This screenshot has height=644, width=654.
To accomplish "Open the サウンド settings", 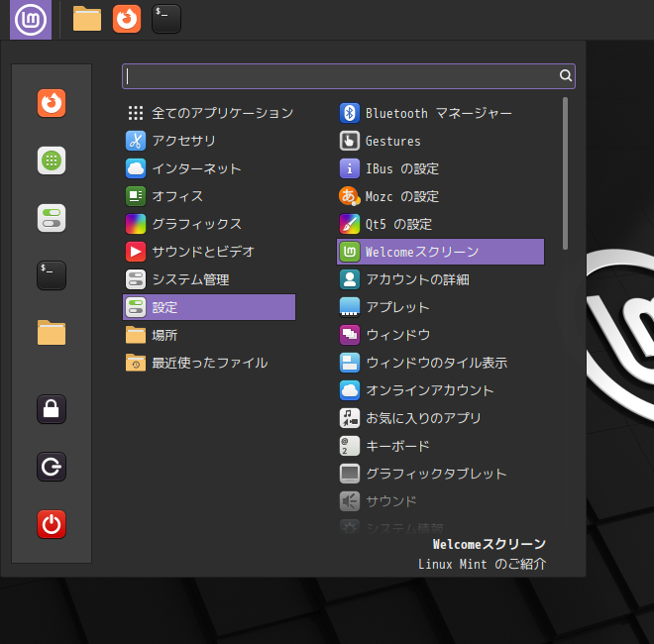I will pos(440,501).
